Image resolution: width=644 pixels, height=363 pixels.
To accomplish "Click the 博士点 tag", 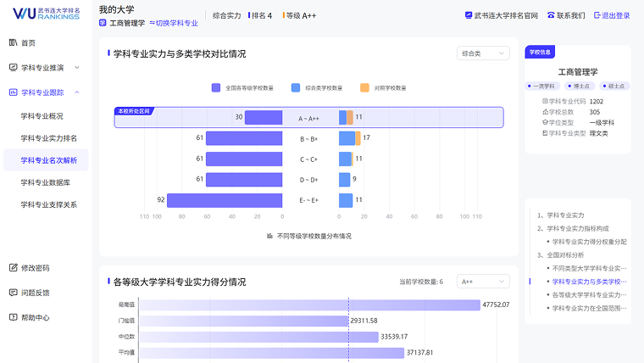I will pos(578,86).
